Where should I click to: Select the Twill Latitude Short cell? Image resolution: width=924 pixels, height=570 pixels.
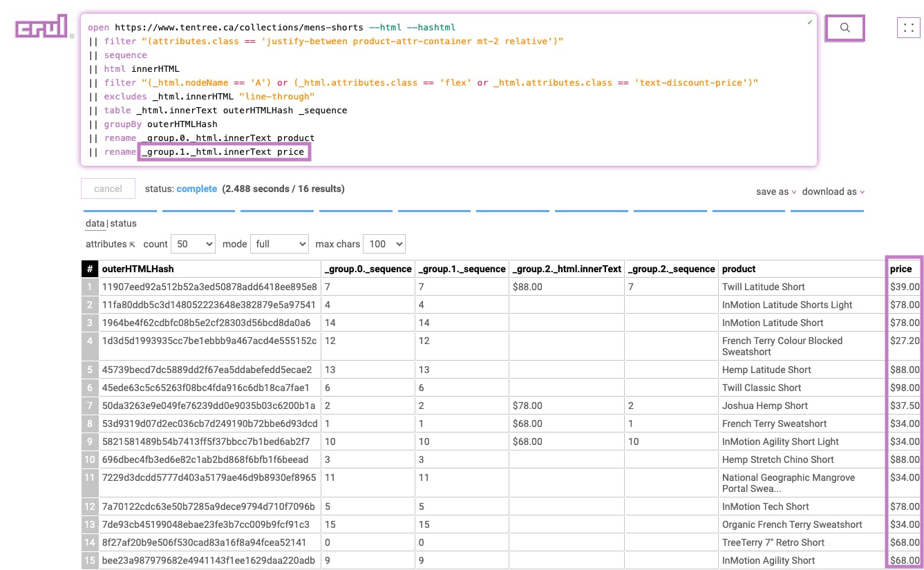coord(802,287)
